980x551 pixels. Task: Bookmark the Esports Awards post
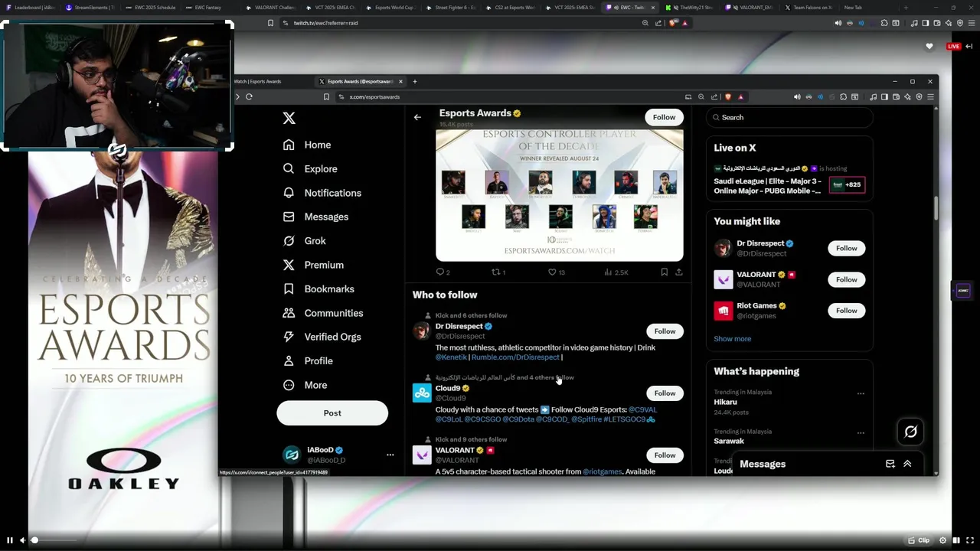664,272
